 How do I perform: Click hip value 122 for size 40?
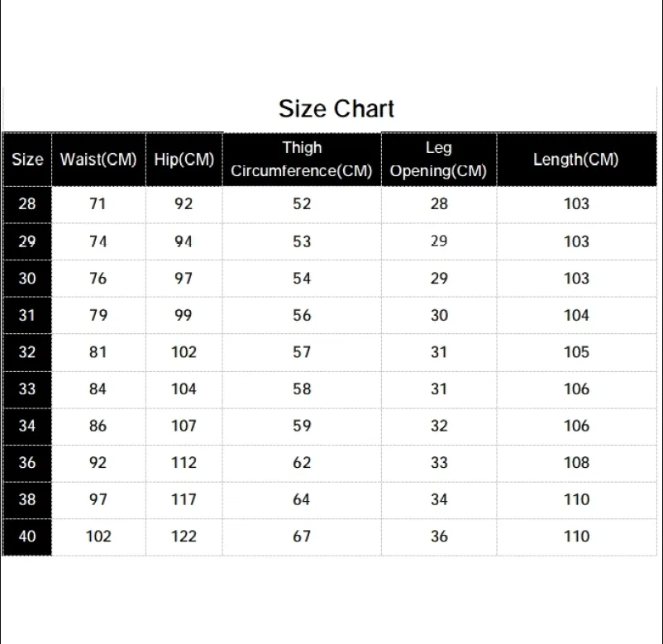point(184,537)
